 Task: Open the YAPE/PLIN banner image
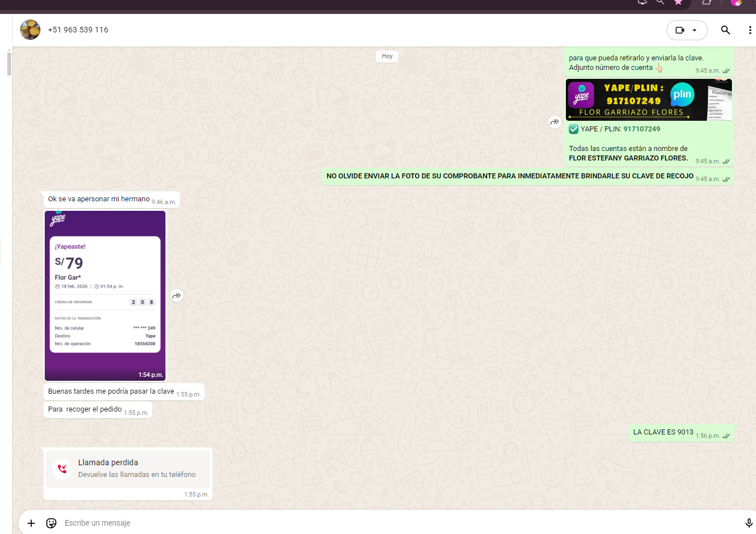[649, 100]
